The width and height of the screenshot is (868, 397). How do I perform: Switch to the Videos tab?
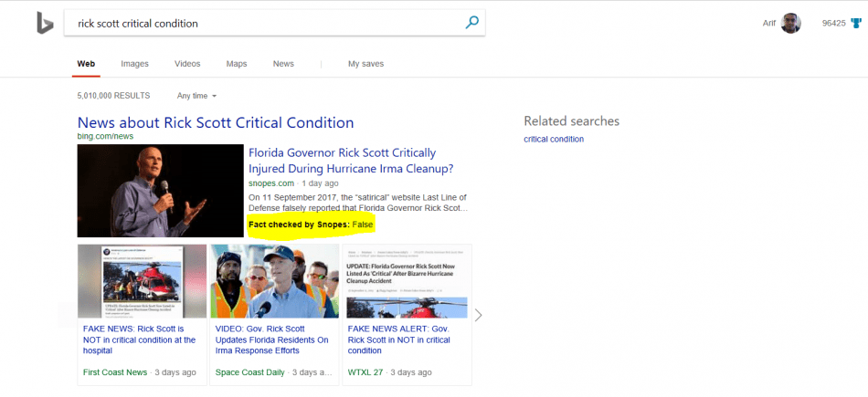[x=187, y=64]
